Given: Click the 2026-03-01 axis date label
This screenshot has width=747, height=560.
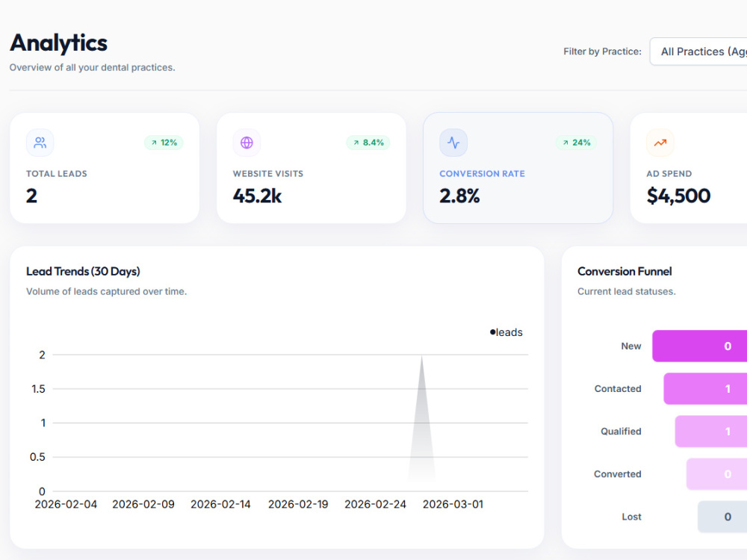Looking at the screenshot, I should click(453, 504).
